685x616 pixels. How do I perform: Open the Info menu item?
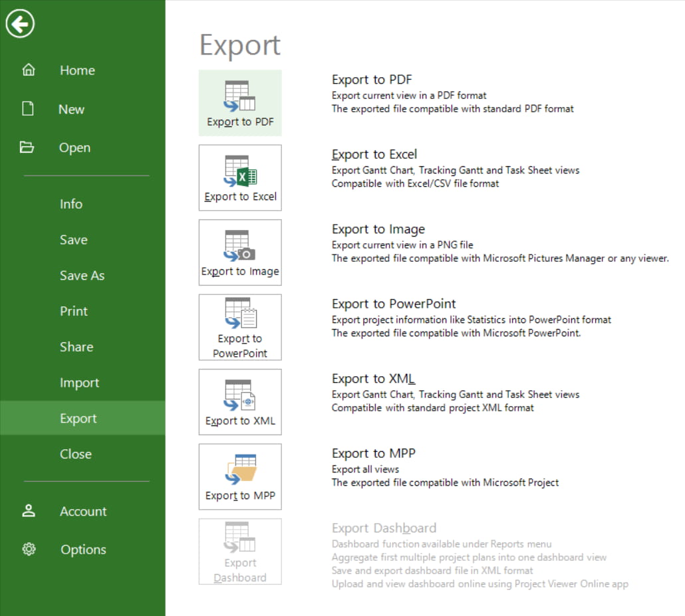(71, 204)
